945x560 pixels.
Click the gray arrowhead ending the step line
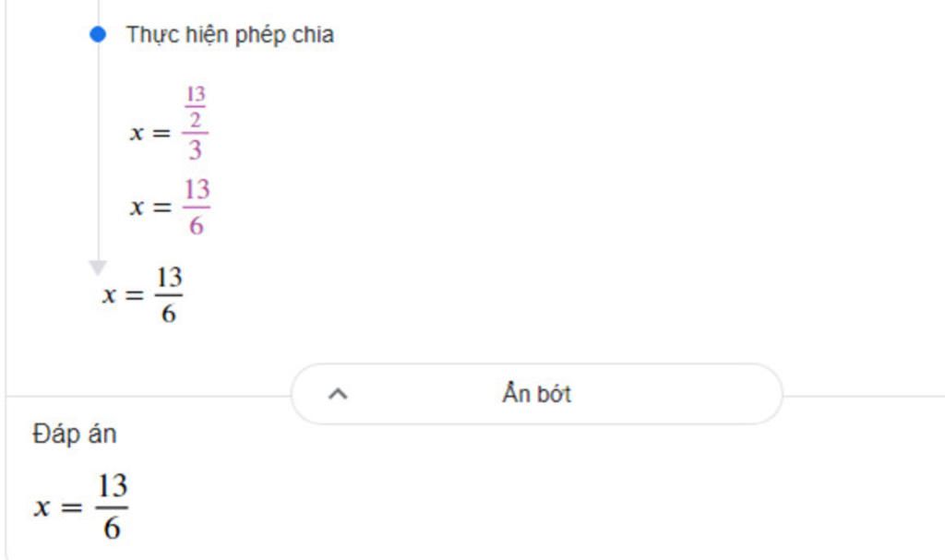(x=98, y=268)
